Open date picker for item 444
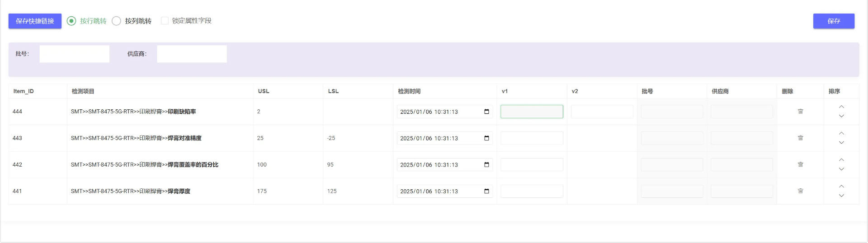 tap(486, 112)
